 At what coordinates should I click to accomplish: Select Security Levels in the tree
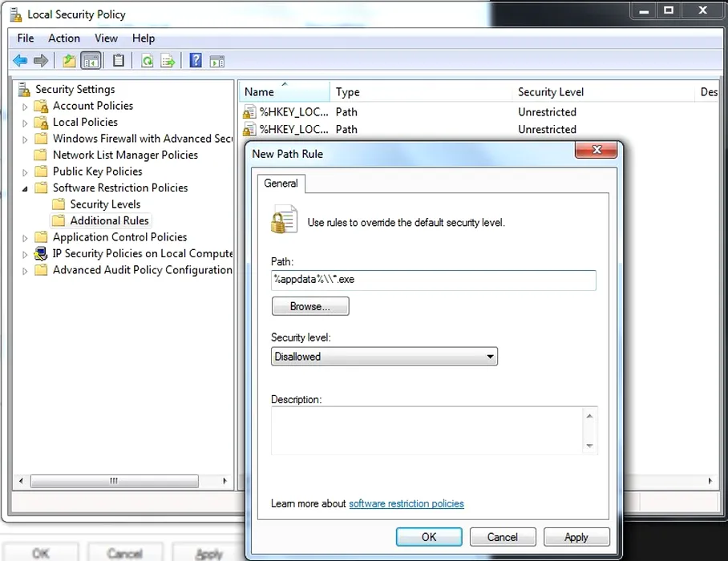tap(105, 204)
